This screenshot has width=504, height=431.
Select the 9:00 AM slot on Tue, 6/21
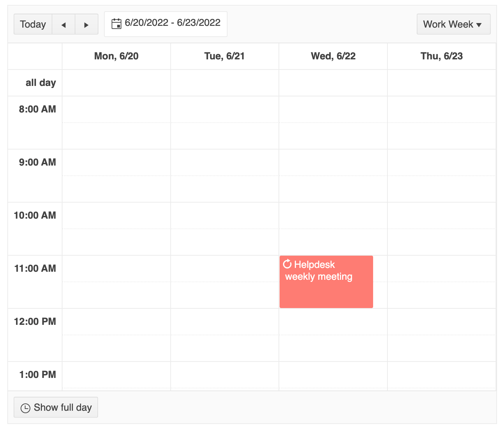click(x=224, y=162)
